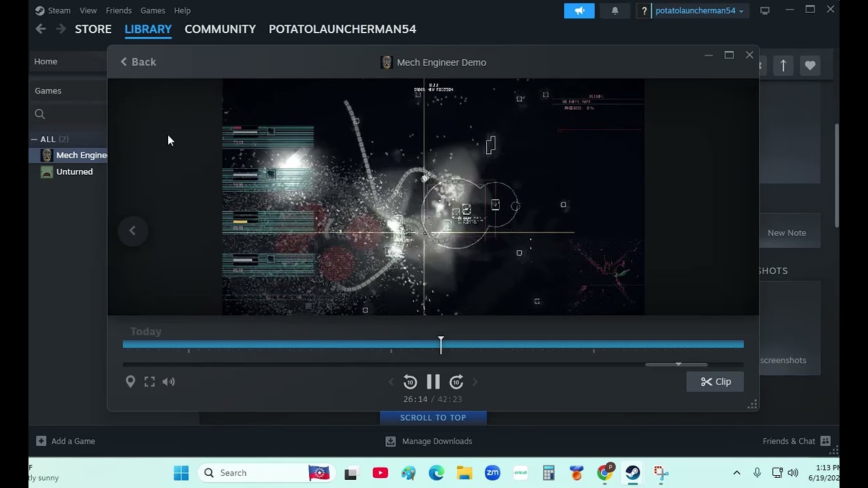Enter fullscreen video mode

[149, 382]
